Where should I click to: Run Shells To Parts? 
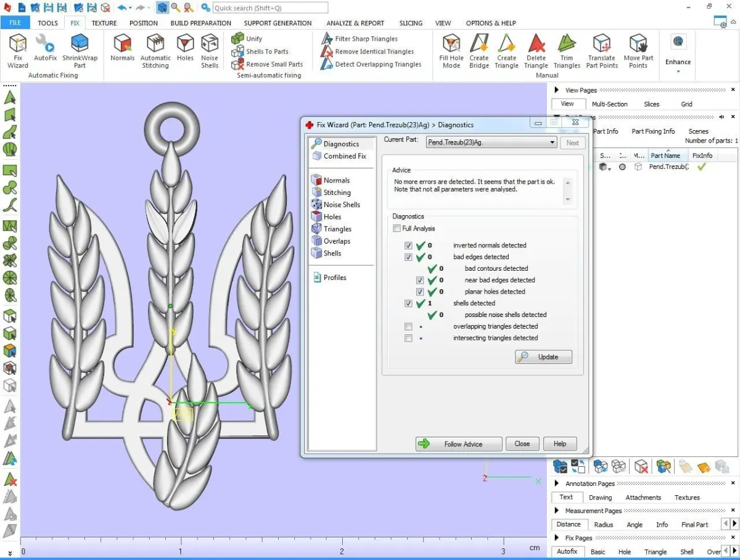click(x=260, y=52)
